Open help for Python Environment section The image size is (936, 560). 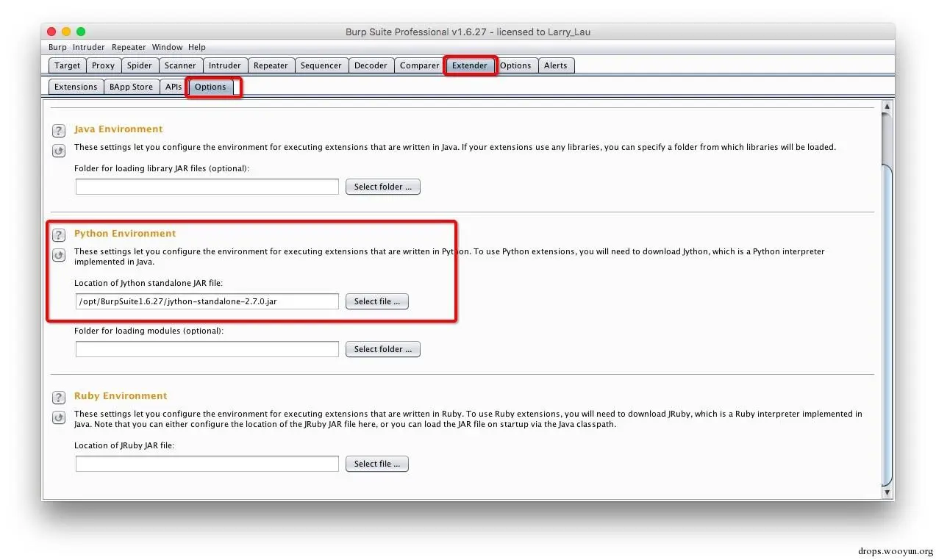59,235
